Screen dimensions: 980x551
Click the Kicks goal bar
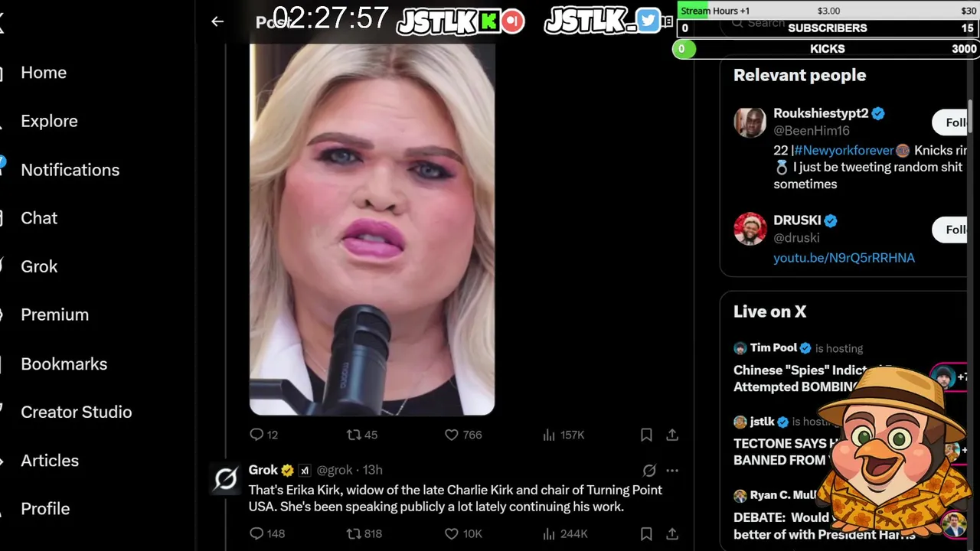pyautogui.click(x=828, y=48)
